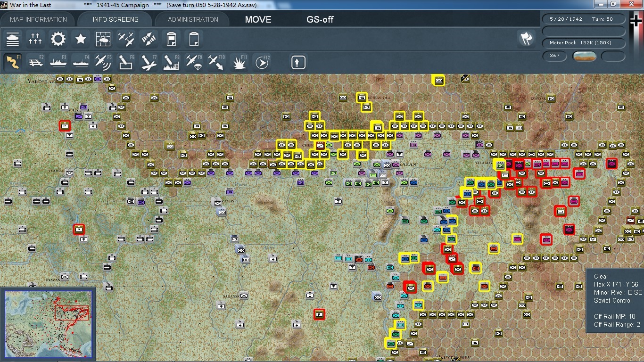Open the victory star icon
This screenshot has height=362, width=644.
[x=81, y=39]
